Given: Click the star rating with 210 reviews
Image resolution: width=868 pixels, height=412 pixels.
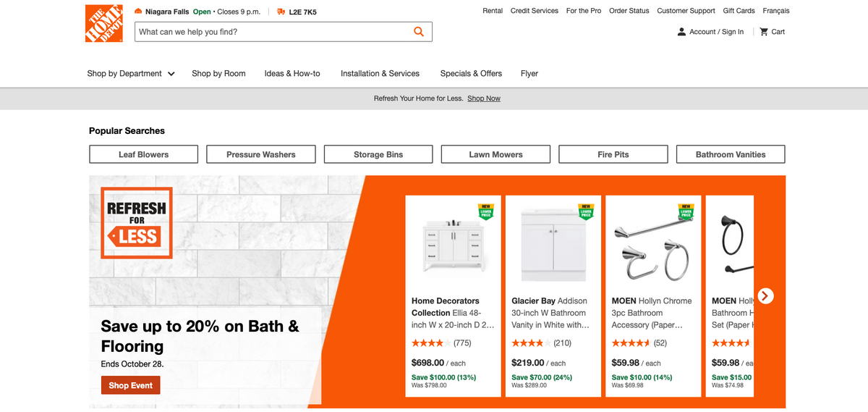Looking at the screenshot, I should tap(531, 343).
